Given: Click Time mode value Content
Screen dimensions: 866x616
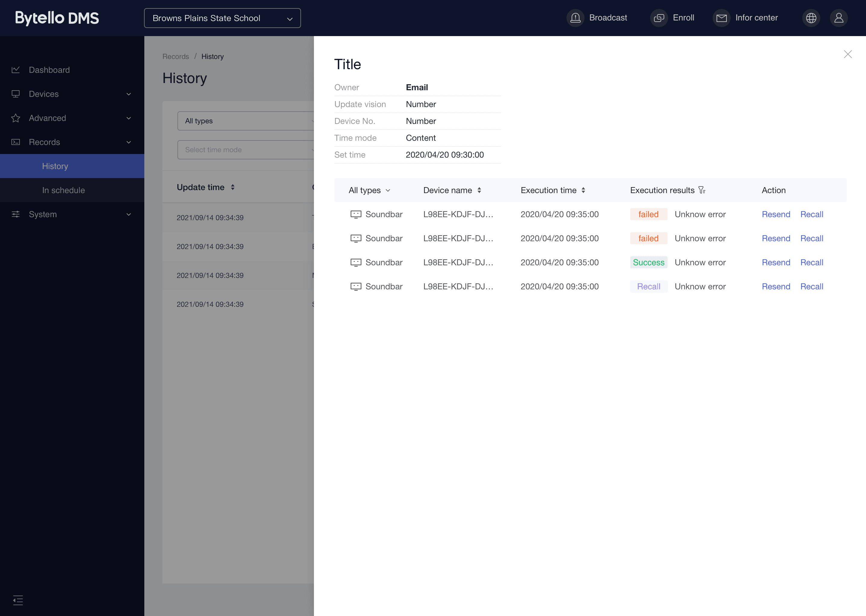Looking at the screenshot, I should (x=420, y=138).
